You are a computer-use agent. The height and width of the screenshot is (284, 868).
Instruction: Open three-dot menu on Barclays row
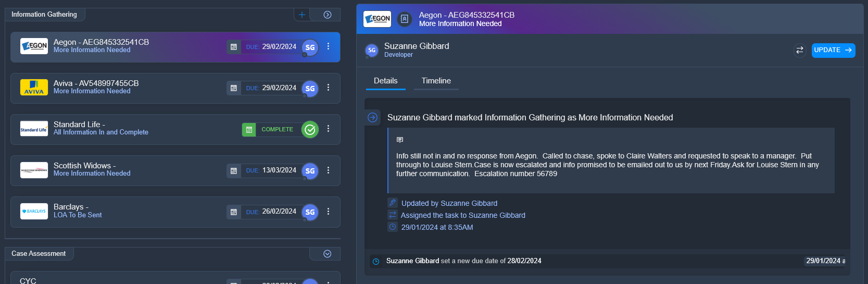(x=328, y=211)
